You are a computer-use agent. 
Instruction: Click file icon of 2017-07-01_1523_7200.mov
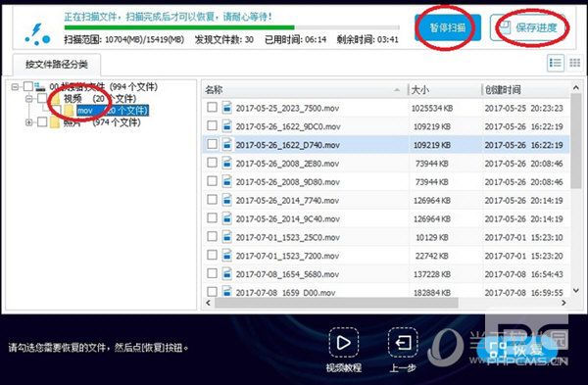pyautogui.click(x=226, y=256)
